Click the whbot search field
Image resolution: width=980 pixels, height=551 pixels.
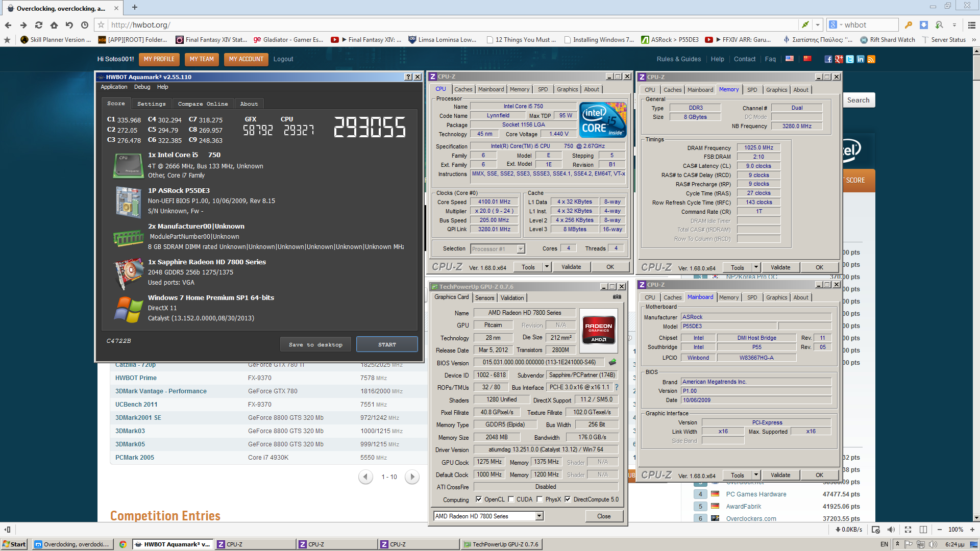click(870, 25)
